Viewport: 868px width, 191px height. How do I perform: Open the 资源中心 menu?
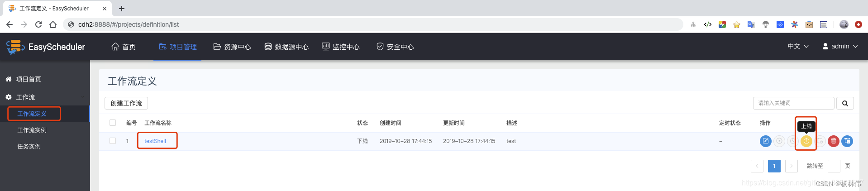232,47
